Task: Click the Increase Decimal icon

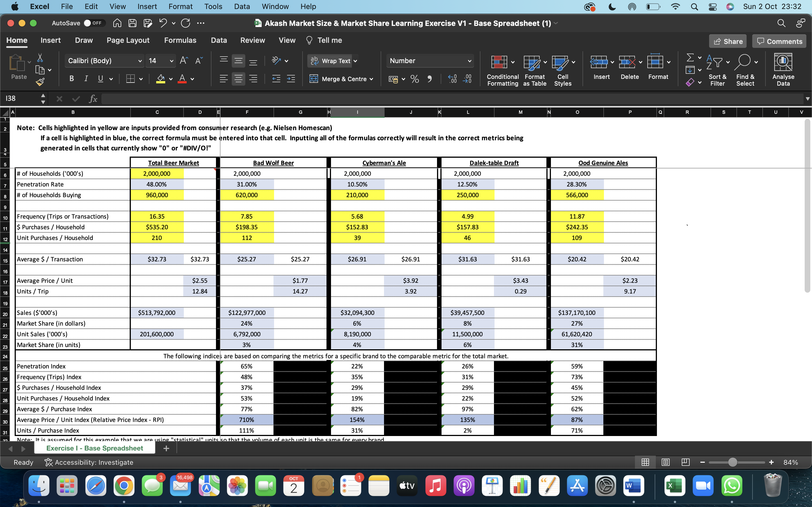Action: [x=452, y=79]
